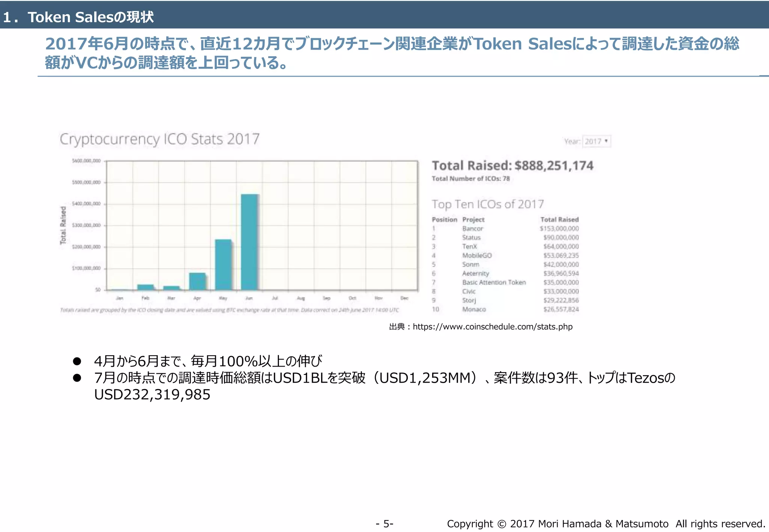Image resolution: width=769 pixels, height=532 pixels.
Task: Click the $33,000,000 amount value
Action: click(x=561, y=292)
